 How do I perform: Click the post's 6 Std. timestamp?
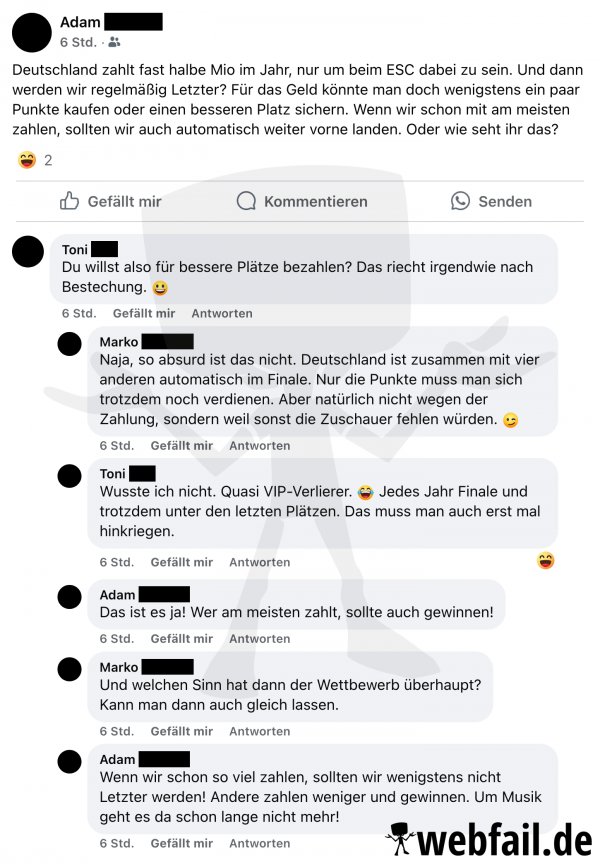pyautogui.click(x=78, y=42)
